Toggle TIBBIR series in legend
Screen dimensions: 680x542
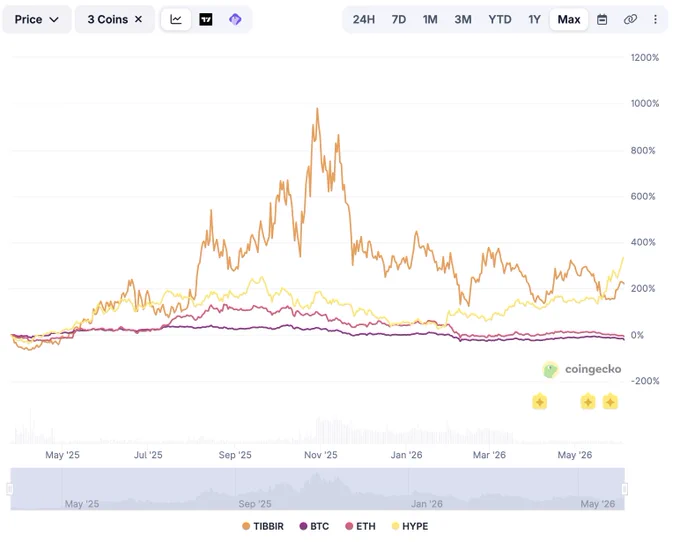click(x=263, y=526)
